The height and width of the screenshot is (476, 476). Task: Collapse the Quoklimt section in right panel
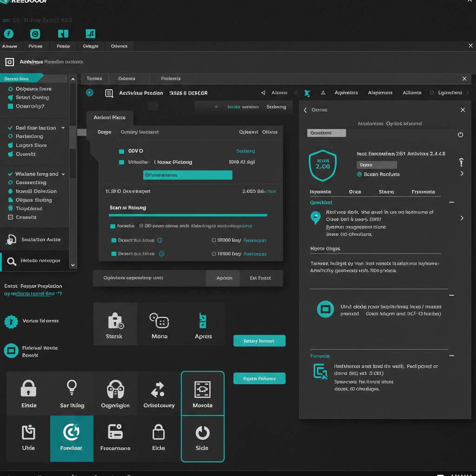coord(451,203)
